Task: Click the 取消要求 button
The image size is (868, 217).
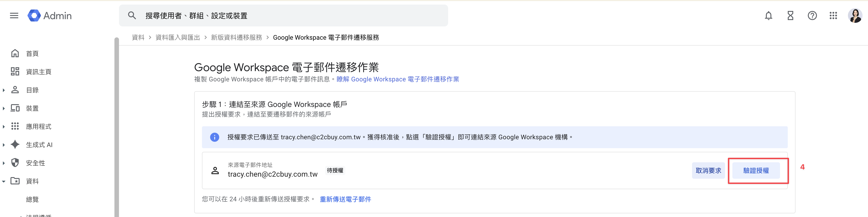Action: coord(708,170)
